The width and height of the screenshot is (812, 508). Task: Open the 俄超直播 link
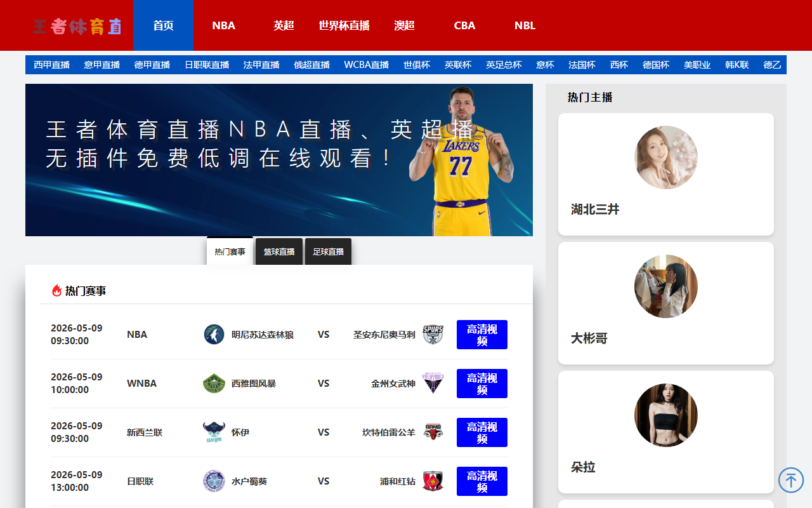coord(312,65)
